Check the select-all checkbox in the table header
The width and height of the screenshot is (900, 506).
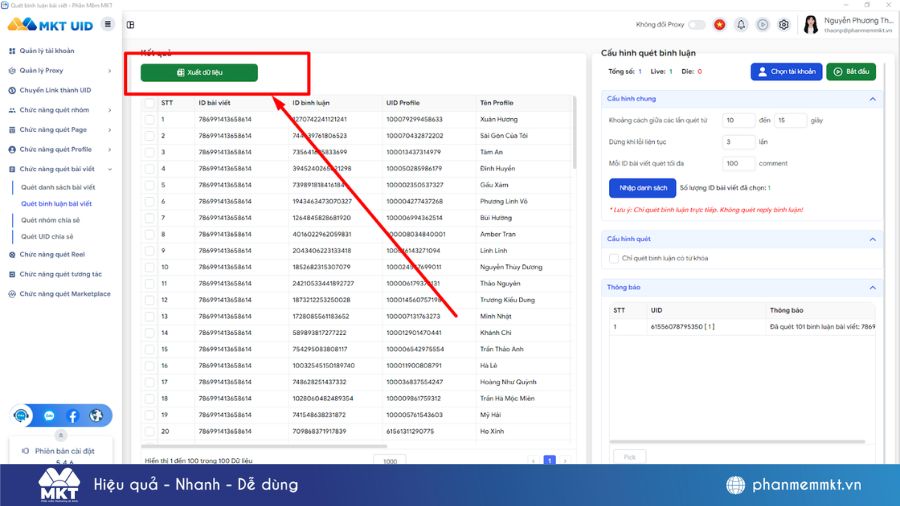click(150, 103)
